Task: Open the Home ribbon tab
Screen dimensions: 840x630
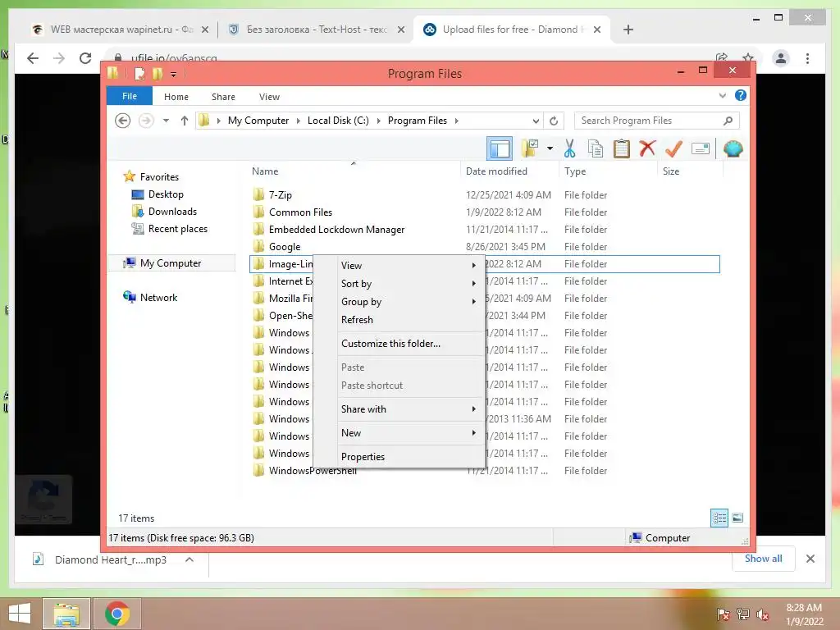Action: (x=176, y=97)
